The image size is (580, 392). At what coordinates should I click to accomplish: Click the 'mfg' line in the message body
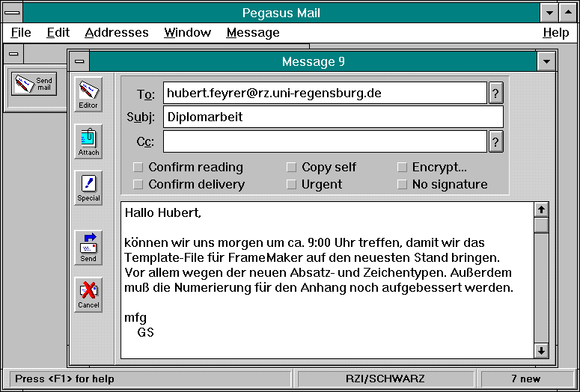pyautogui.click(x=135, y=318)
